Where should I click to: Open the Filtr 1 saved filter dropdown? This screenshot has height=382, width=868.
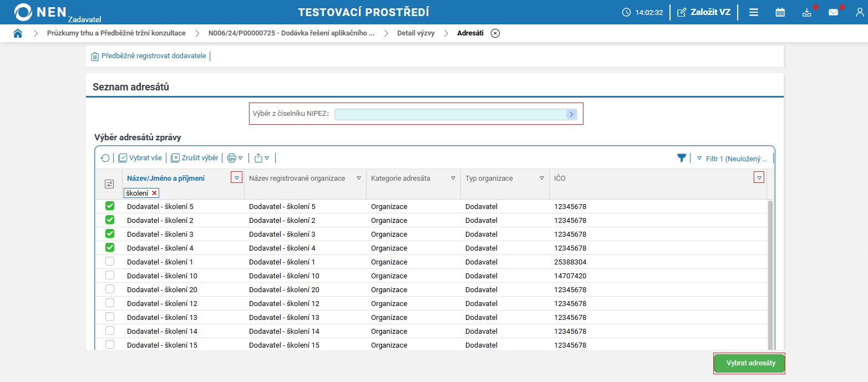click(732, 159)
